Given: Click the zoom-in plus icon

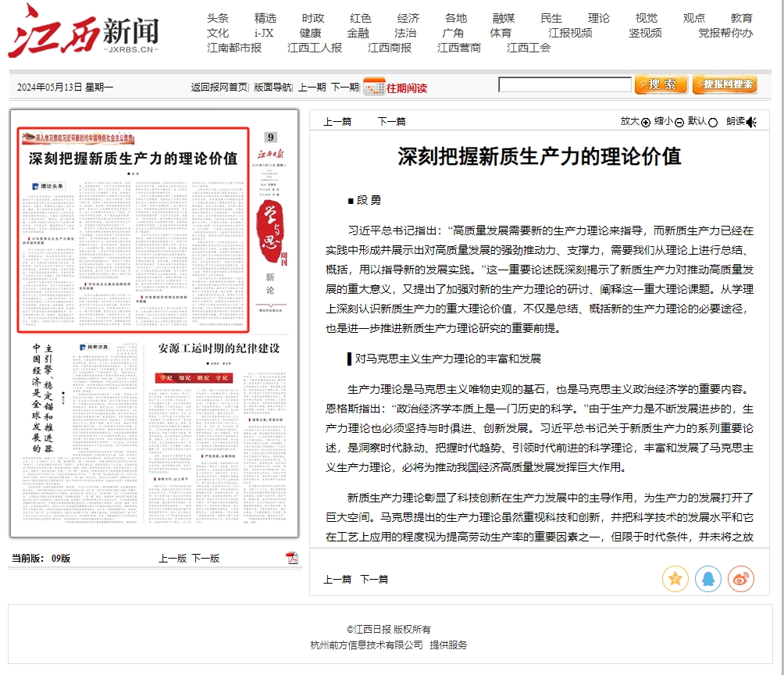Looking at the screenshot, I should tap(646, 122).
